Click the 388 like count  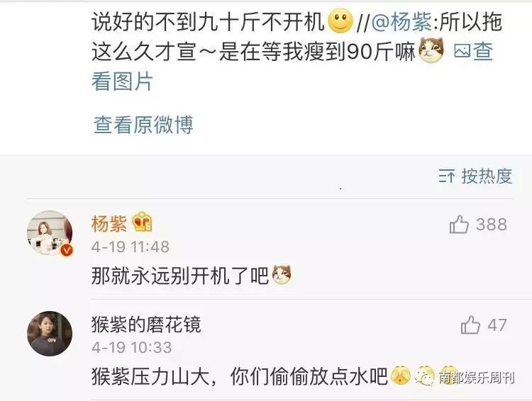point(492,225)
